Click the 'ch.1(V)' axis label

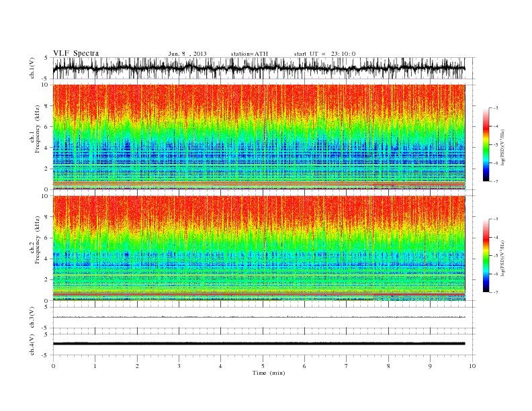(32, 68)
